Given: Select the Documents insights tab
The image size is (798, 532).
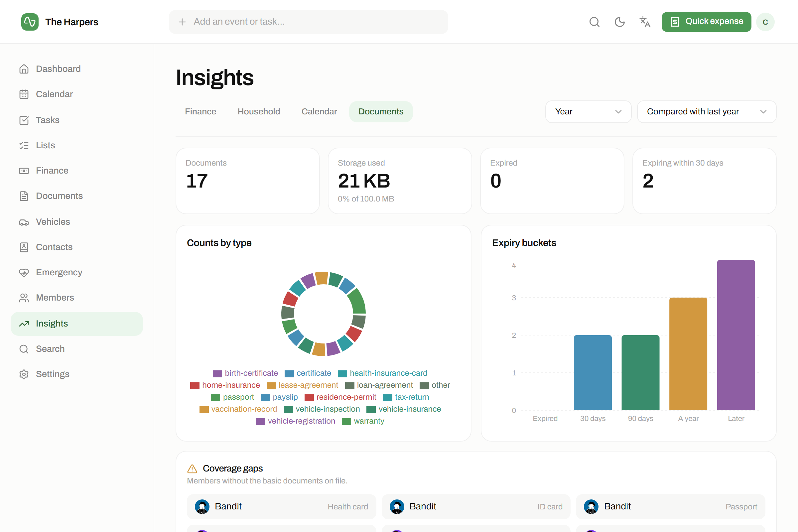Looking at the screenshot, I should 381,112.
